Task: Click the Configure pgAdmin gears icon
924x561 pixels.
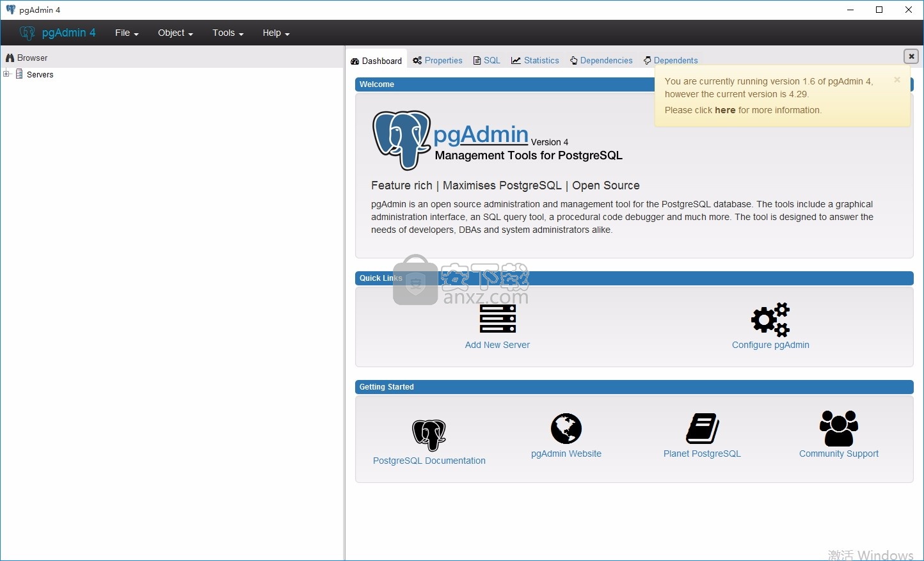Action: click(x=770, y=319)
